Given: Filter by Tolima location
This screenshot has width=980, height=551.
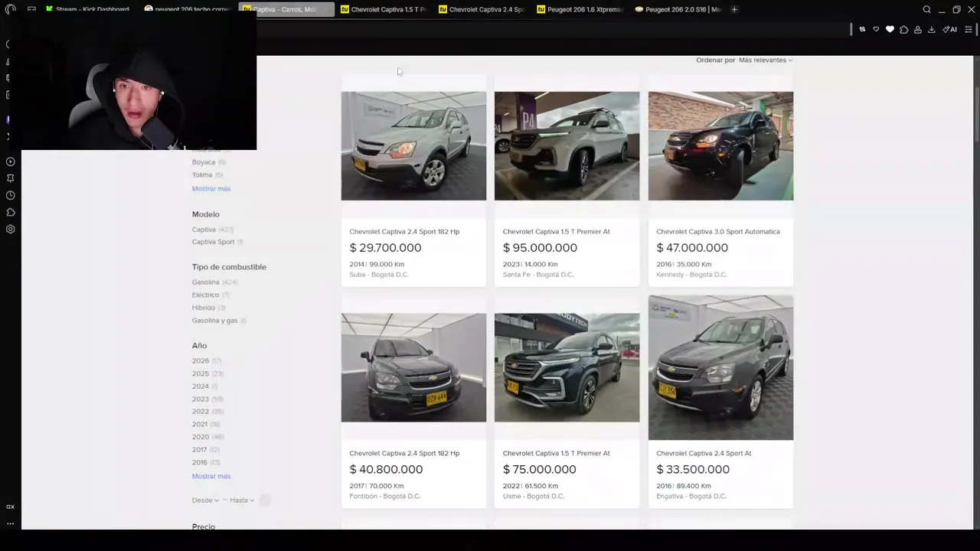Looking at the screenshot, I should 207,175.
